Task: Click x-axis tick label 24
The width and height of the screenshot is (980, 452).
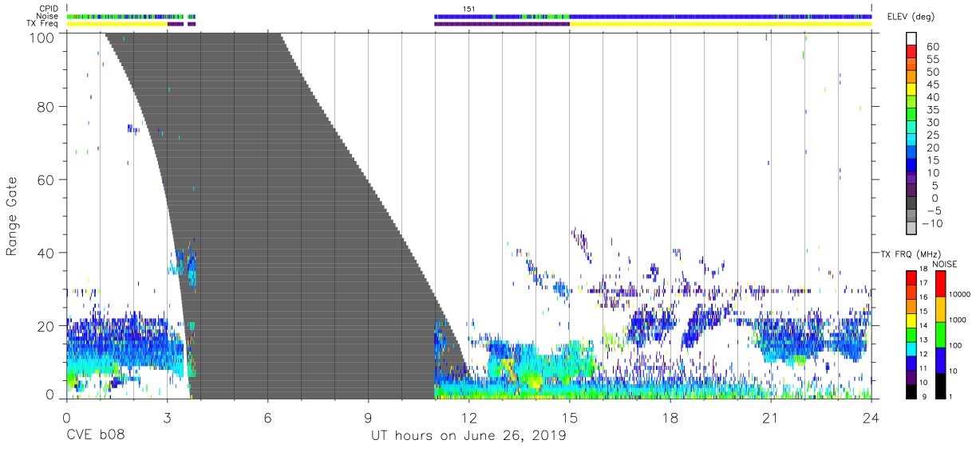Action: click(871, 418)
